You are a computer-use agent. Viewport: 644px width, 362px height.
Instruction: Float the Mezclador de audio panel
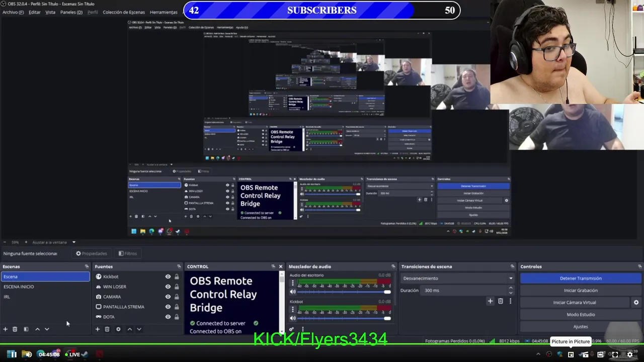[x=393, y=266]
